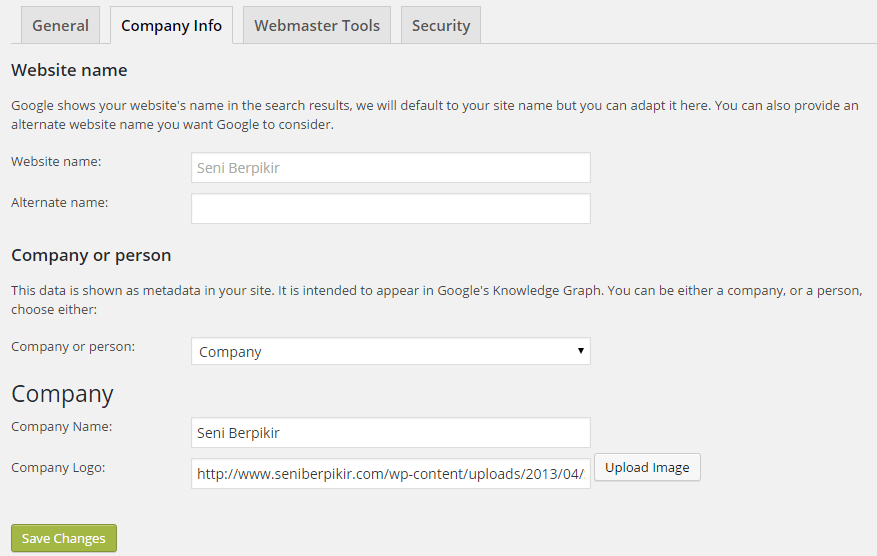Click the "Website name:" field label
This screenshot has width=877, height=556.
point(56,161)
